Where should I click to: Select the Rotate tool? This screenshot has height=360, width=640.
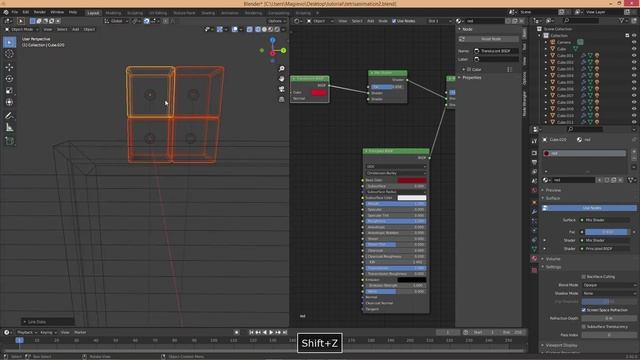coord(9,79)
